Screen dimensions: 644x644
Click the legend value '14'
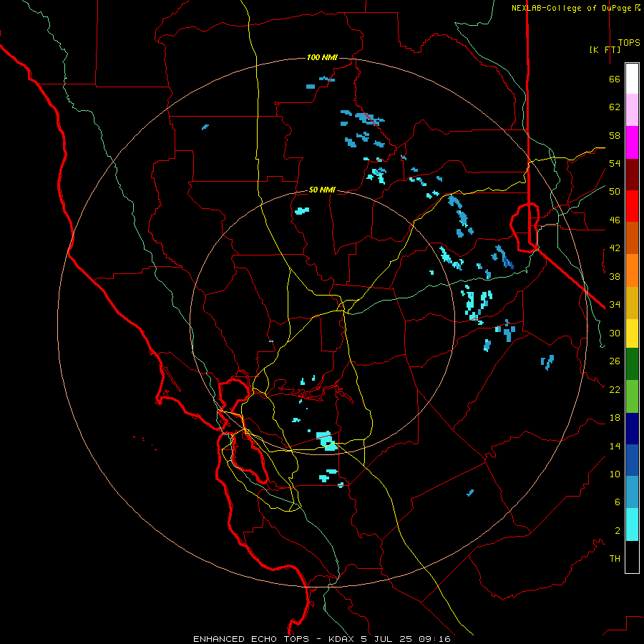(615, 446)
